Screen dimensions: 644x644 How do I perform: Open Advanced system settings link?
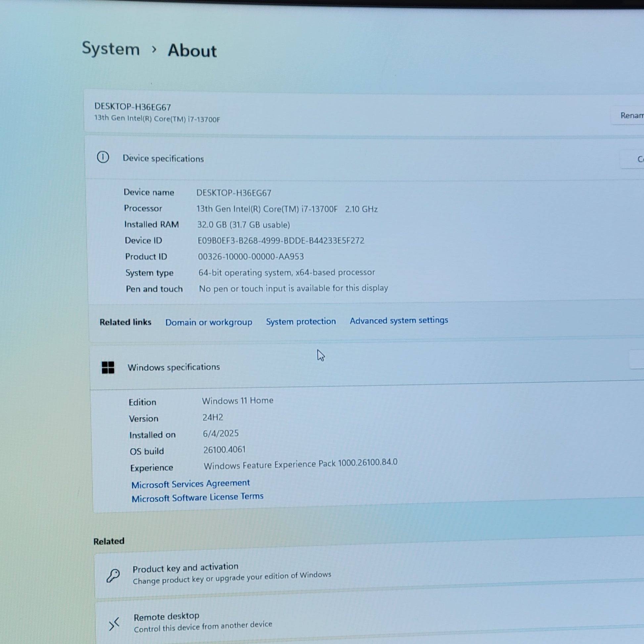(x=399, y=320)
